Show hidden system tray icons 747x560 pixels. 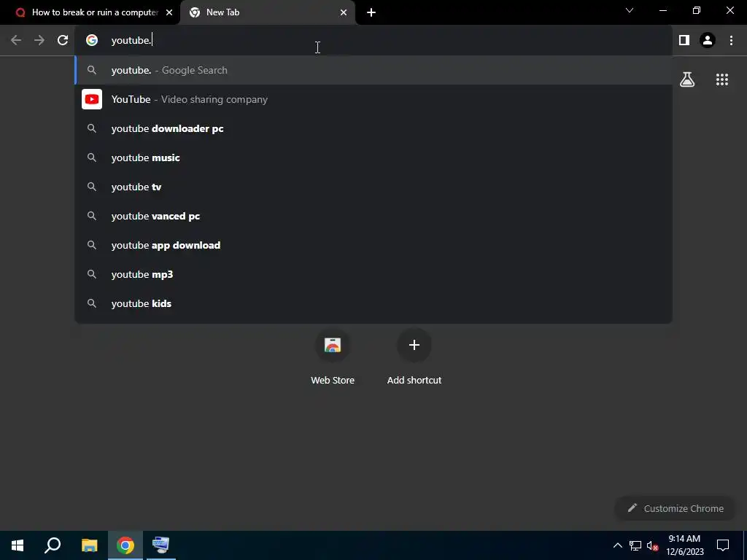[x=617, y=545]
